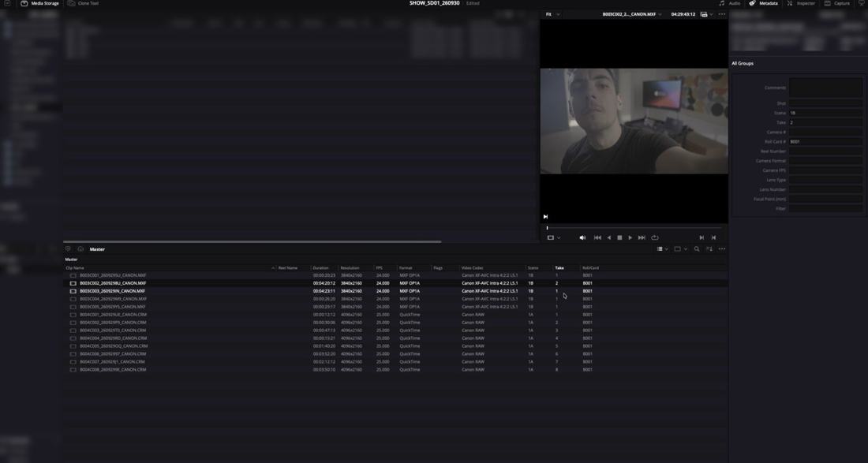The height and width of the screenshot is (463, 868).
Task: Open the Clone Tool panel
Action: pyautogui.click(x=84, y=3)
